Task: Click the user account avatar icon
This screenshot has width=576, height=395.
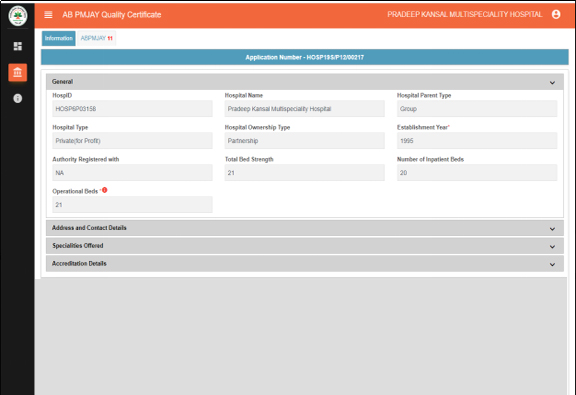Action: click(x=556, y=14)
